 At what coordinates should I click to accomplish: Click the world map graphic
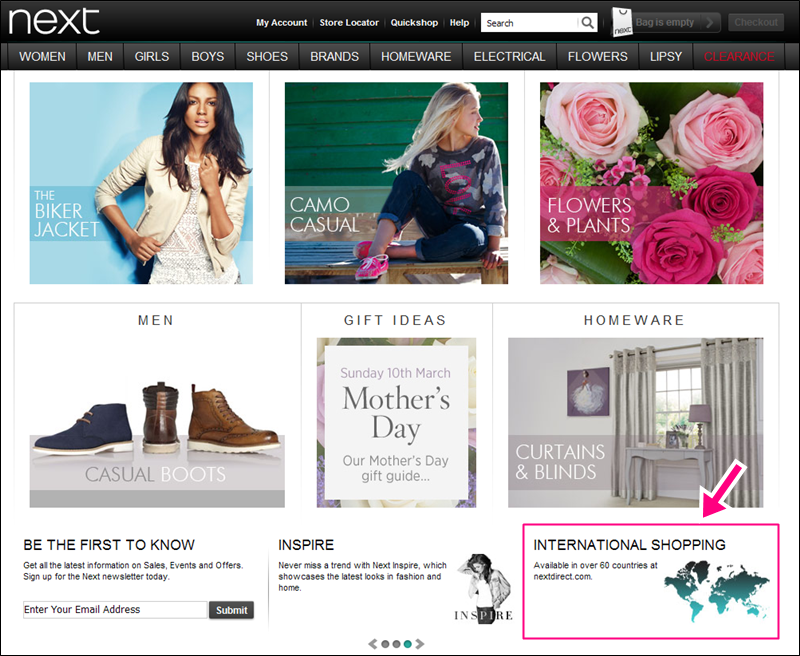coord(717,591)
